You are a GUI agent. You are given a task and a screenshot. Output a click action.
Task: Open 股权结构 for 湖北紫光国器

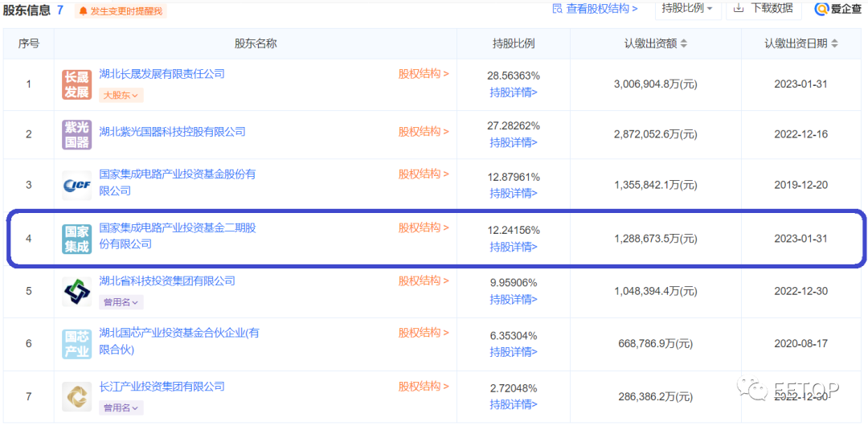coord(424,132)
